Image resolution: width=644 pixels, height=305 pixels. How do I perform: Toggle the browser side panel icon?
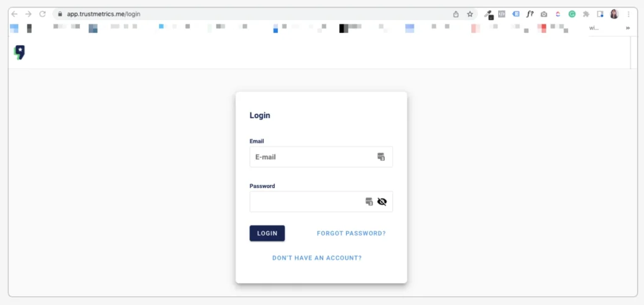(600, 14)
